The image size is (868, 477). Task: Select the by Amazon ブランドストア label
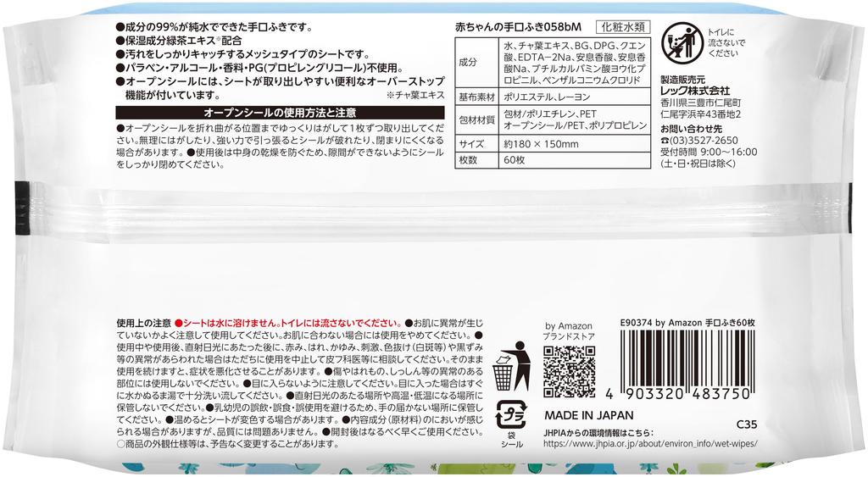pos(569,331)
